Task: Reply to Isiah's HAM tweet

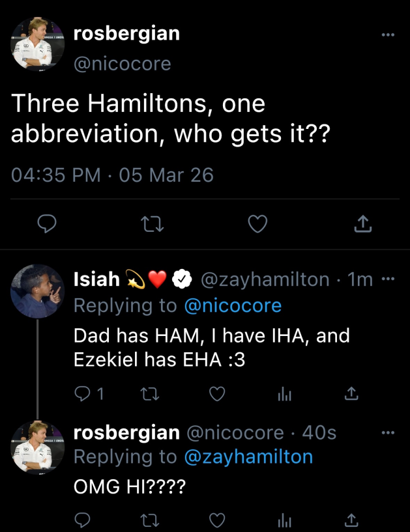Action: pyautogui.click(x=83, y=394)
